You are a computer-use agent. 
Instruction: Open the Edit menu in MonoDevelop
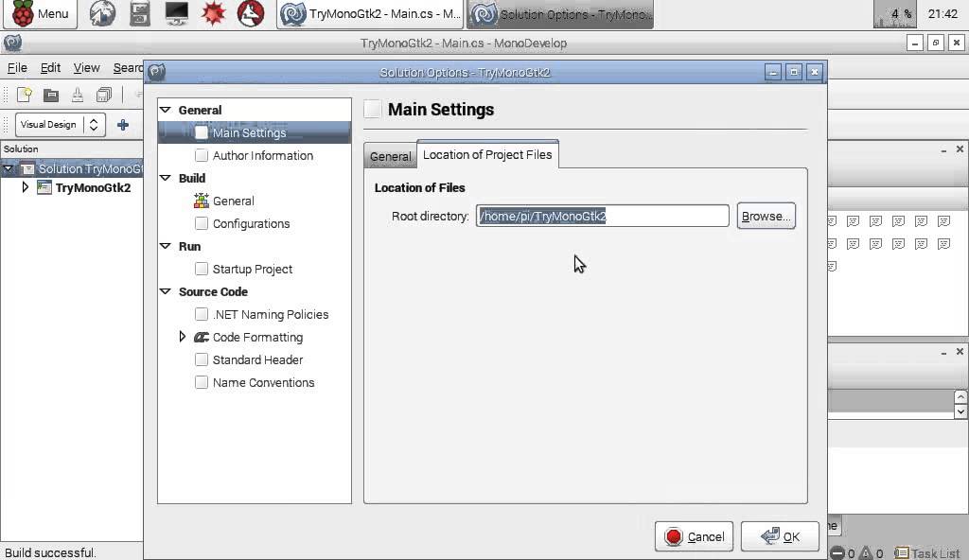(x=50, y=68)
